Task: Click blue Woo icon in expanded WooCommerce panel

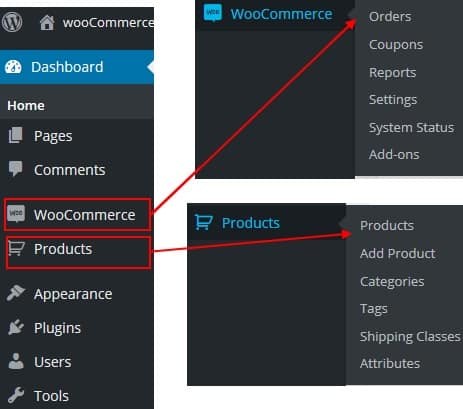Action: click(x=213, y=13)
